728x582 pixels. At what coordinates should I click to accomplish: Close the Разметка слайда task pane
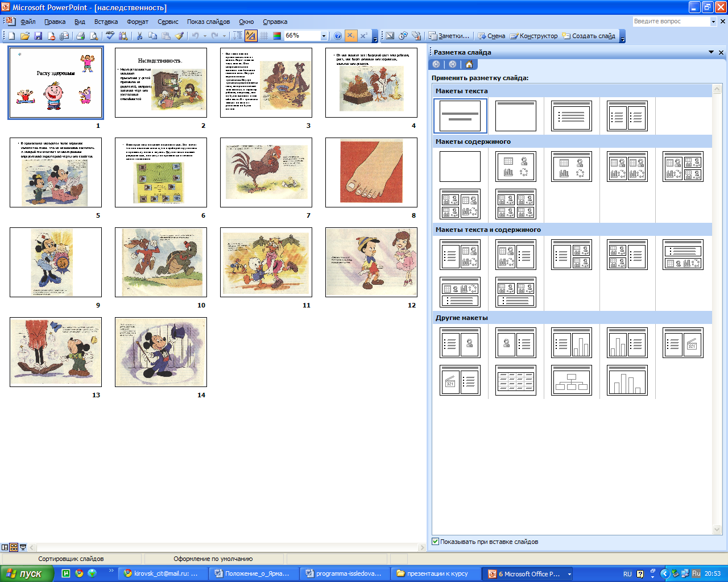click(x=721, y=52)
